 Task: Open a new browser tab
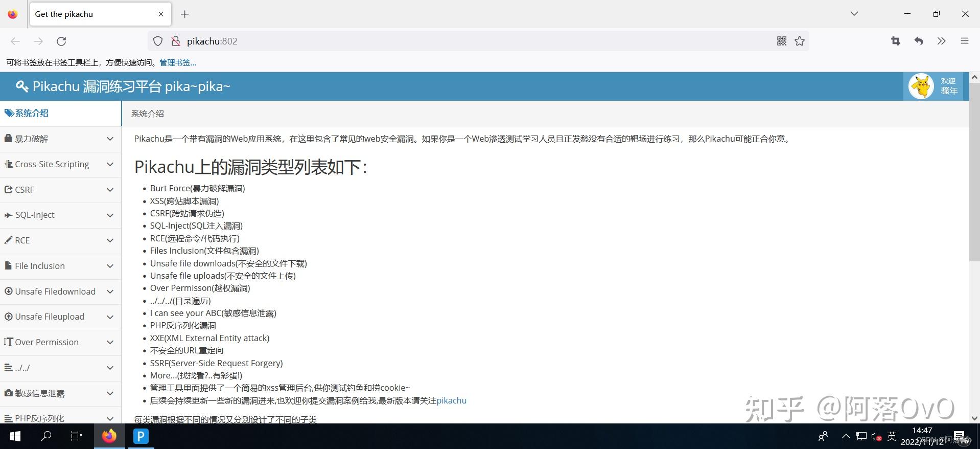tap(185, 14)
